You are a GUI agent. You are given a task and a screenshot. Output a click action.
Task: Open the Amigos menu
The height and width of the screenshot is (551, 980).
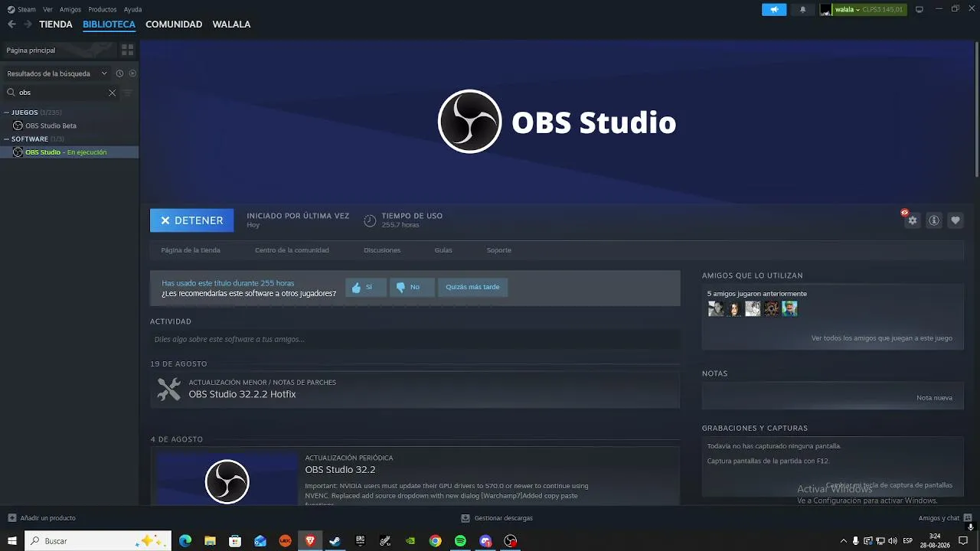70,10
